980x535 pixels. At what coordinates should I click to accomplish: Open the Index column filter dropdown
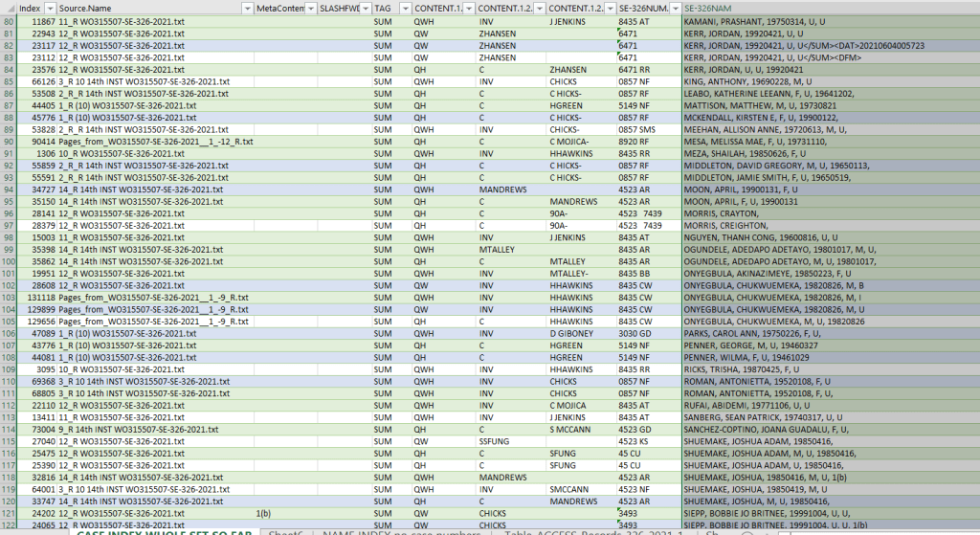pos(50,8)
